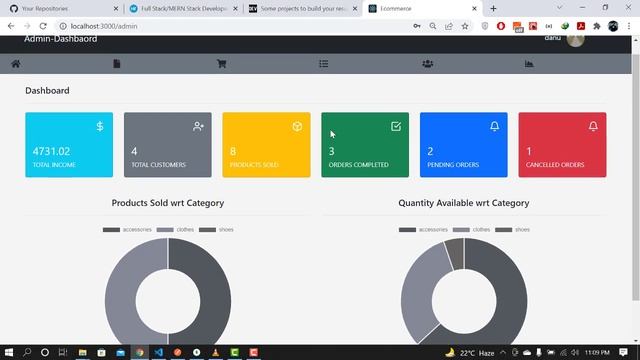
Task: Click the browser back arrow
Action: tap(11, 26)
